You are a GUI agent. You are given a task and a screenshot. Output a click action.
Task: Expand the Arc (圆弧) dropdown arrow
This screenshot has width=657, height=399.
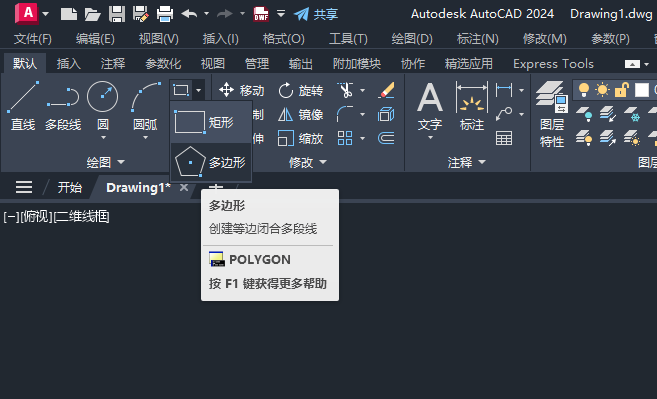(x=145, y=137)
